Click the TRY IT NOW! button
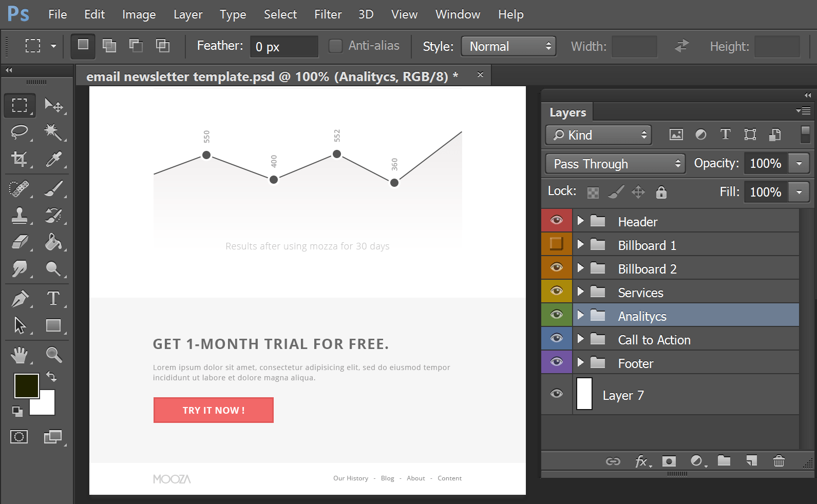Image resolution: width=817 pixels, height=504 pixels. pos(213,410)
